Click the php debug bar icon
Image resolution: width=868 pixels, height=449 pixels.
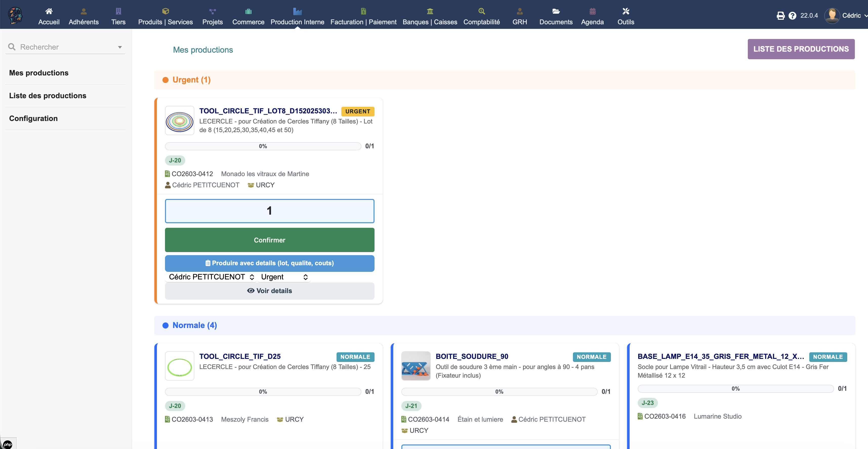[8, 444]
